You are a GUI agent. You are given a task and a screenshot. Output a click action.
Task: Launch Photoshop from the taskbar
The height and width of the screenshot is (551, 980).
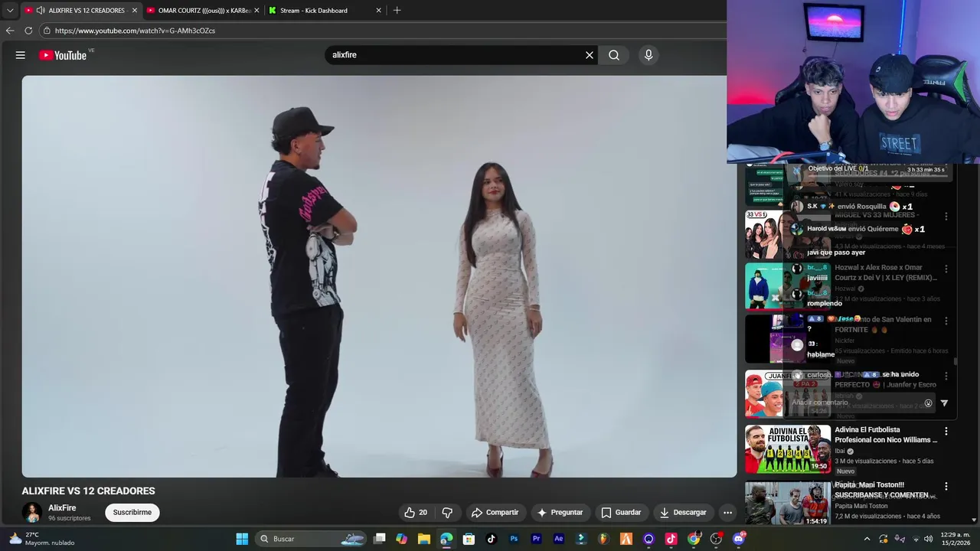click(x=514, y=539)
